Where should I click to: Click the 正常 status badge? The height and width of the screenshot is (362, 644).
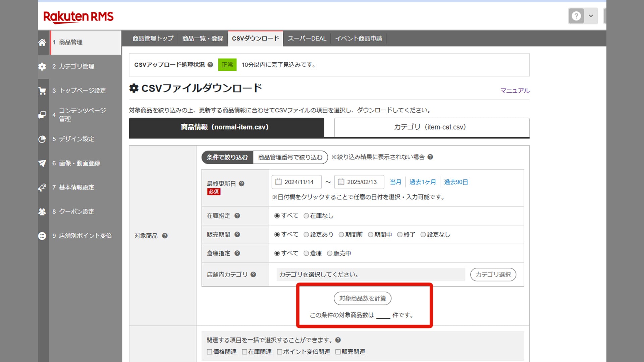click(227, 65)
